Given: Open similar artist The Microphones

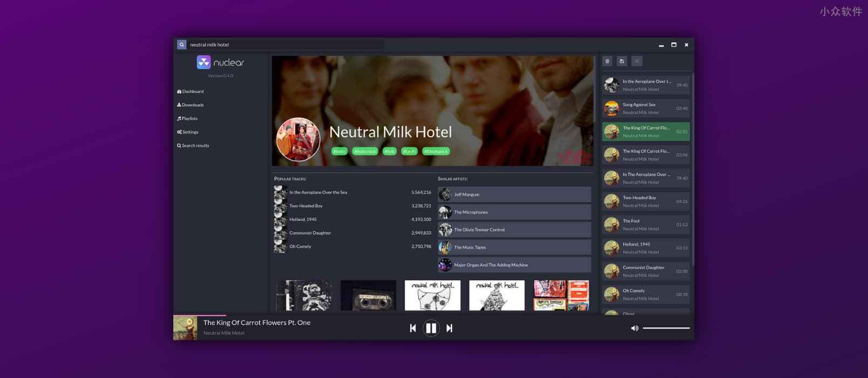Looking at the screenshot, I should (514, 212).
